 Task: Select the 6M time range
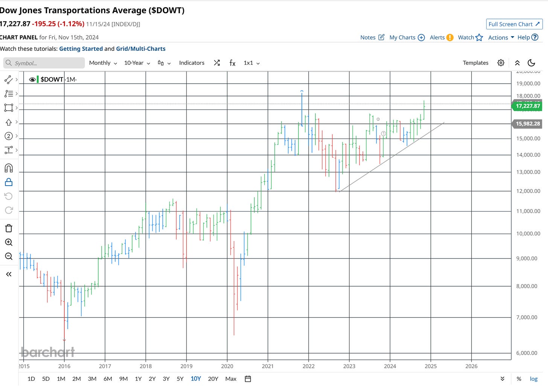point(108,379)
